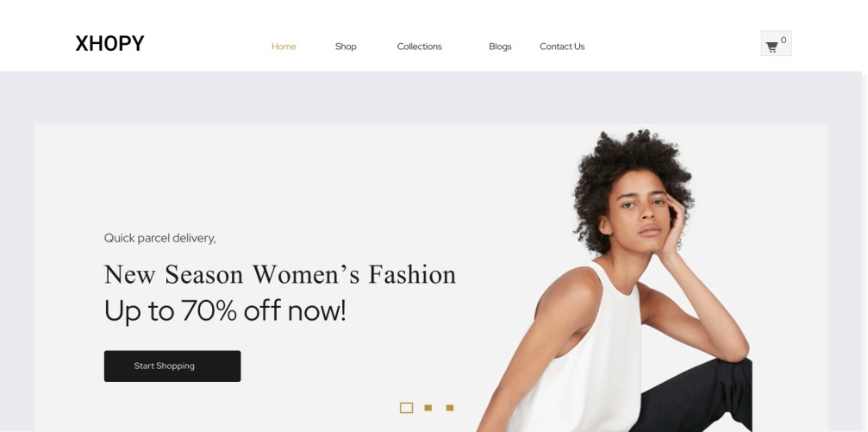Click the Quick parcel delivery tagline
Image resolution: width=868 pixels, height=432 pixels.
(160, 238)
